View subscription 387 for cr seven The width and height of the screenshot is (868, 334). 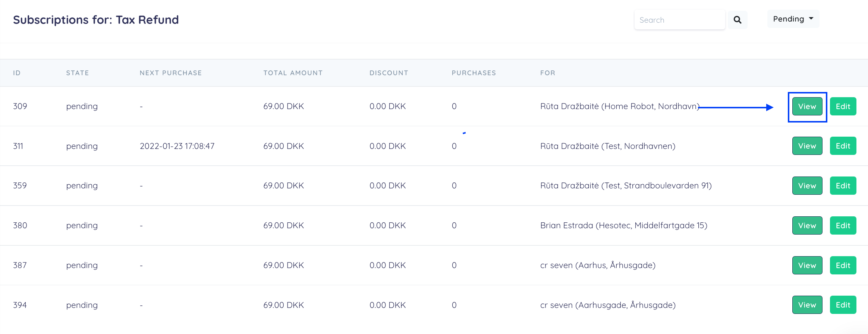[807, 265]
